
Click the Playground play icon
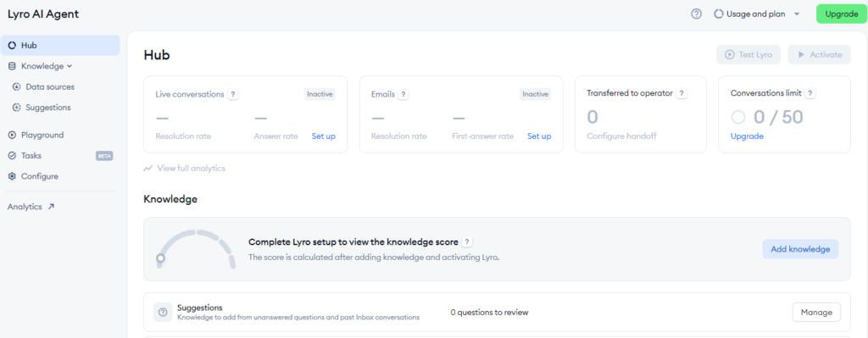12,135
